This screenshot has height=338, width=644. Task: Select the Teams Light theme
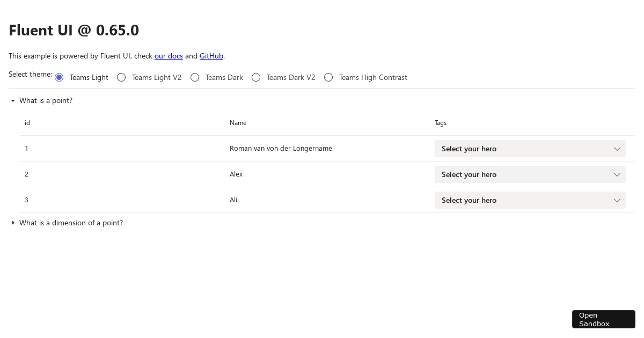pyautogui.click(x=58, y=77)
